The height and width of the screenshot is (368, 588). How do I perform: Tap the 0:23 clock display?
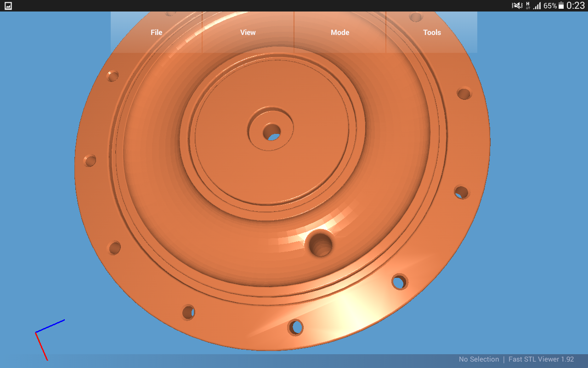[x=576, y=6]
